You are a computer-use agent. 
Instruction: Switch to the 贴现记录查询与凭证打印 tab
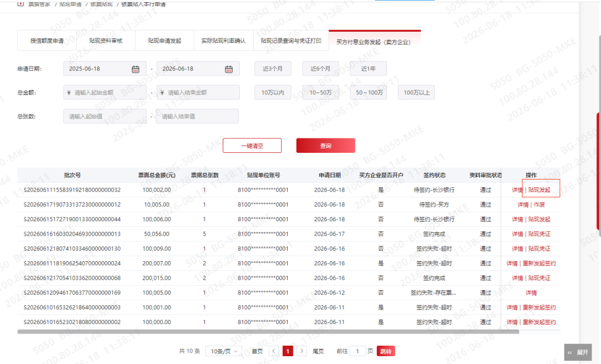[291, 41]
